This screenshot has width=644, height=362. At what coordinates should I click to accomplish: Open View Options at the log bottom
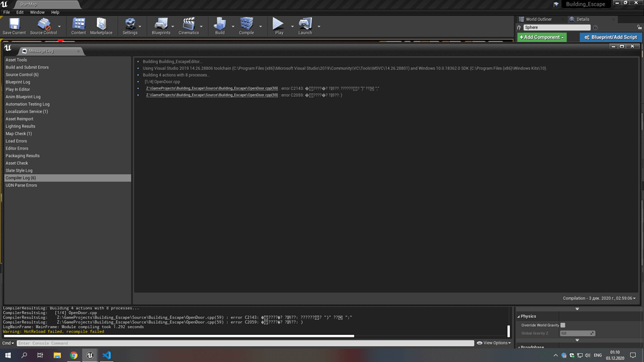click(x=492, y=343)
